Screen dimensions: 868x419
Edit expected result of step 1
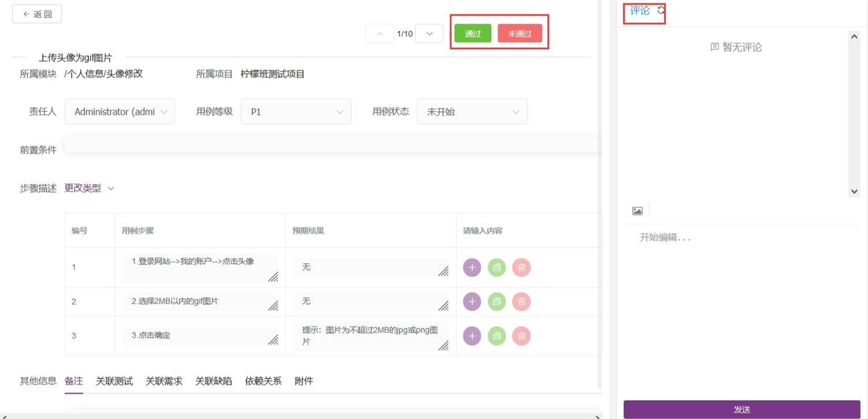point(371,267)
